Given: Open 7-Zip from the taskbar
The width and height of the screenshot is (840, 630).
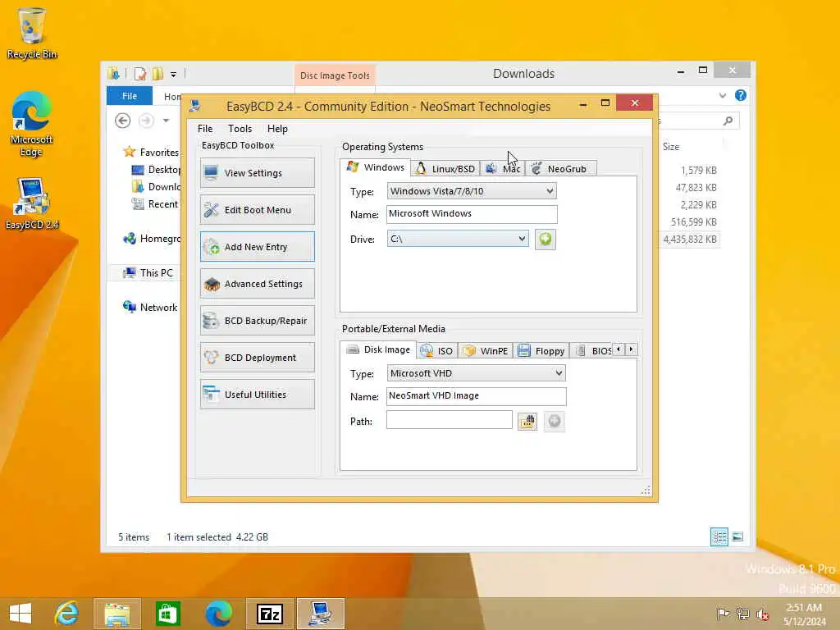Looking at the screenshot, I should [269, 614].
